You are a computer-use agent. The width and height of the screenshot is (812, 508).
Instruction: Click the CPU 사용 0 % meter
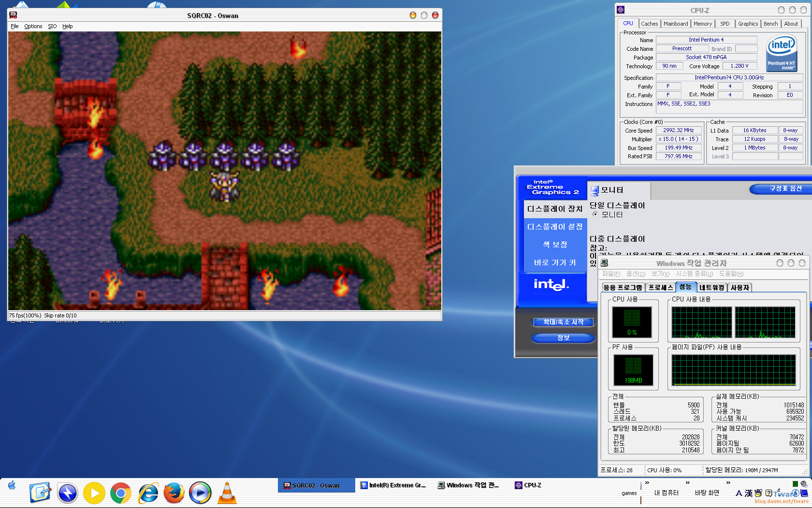point(632,322)
